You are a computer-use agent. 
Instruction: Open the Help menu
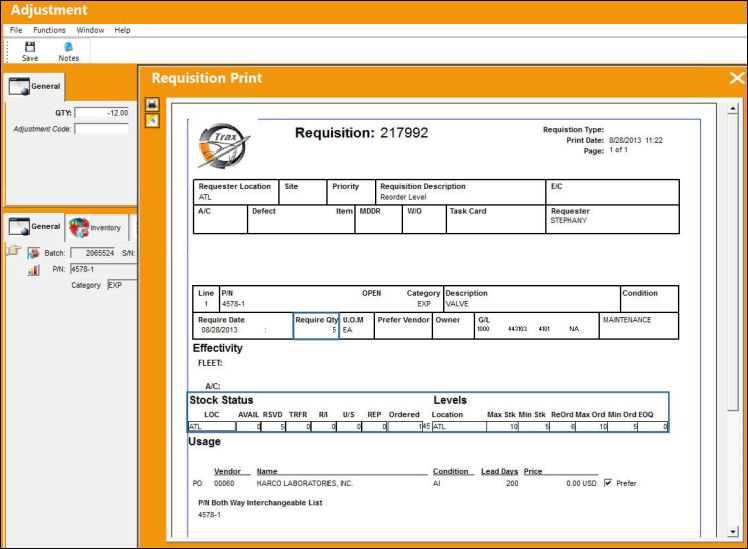tap(122, 30)
